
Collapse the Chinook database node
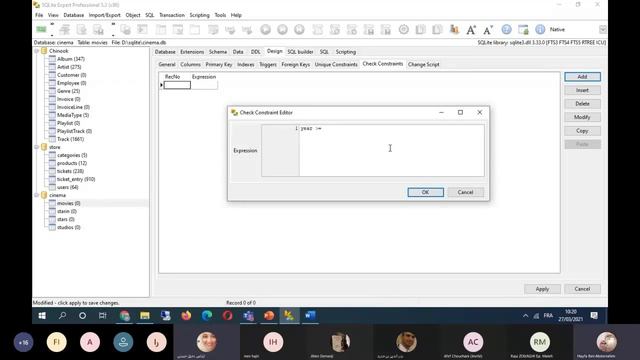pyautogui.click(x=36, y=51)
